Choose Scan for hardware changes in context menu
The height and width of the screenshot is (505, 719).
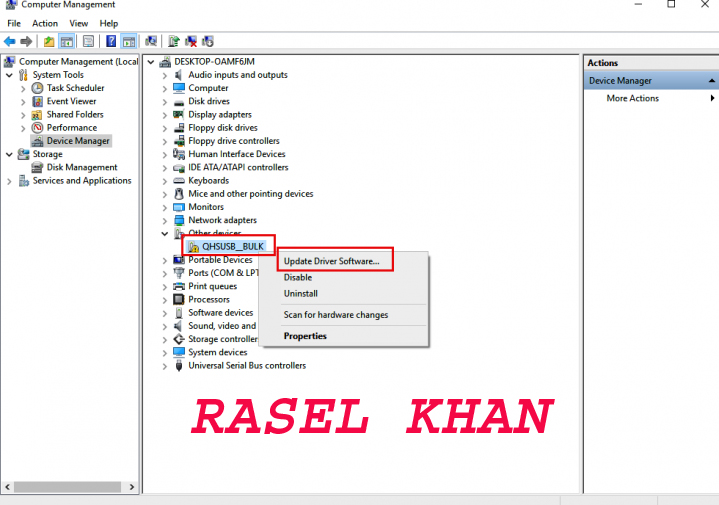344,315
